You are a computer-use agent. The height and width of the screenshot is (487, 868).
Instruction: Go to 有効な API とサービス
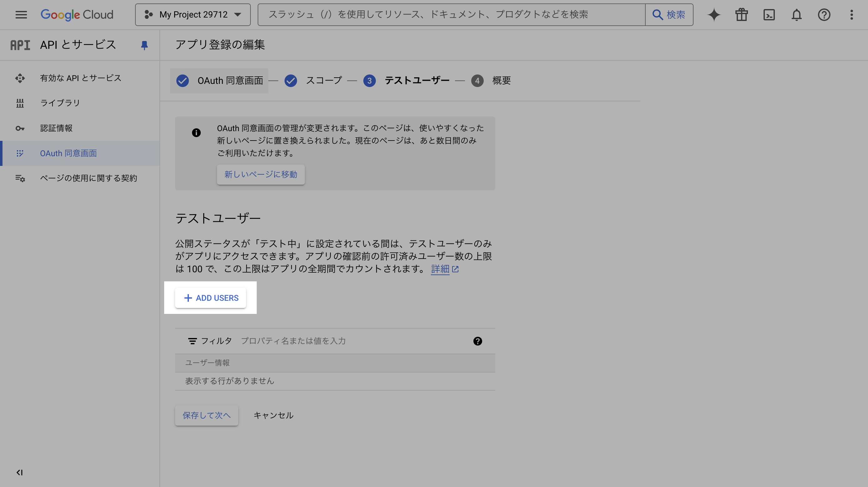(81, 78)
